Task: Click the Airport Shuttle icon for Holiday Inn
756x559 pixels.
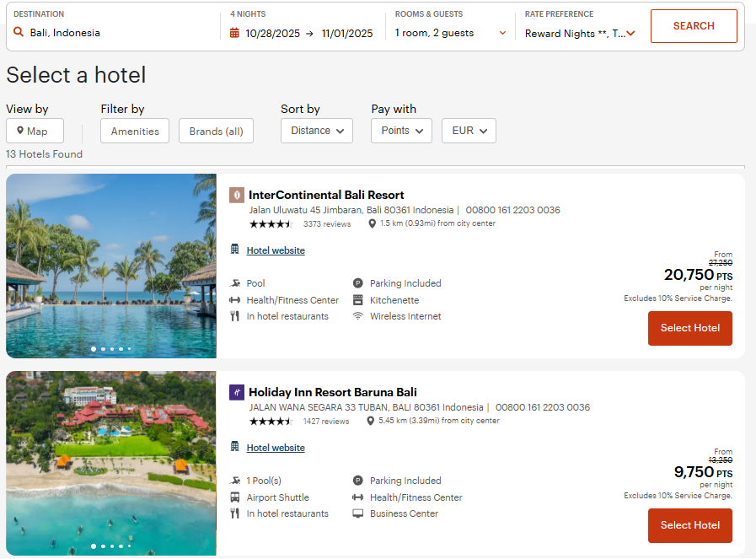Action: tap(236, 497)
